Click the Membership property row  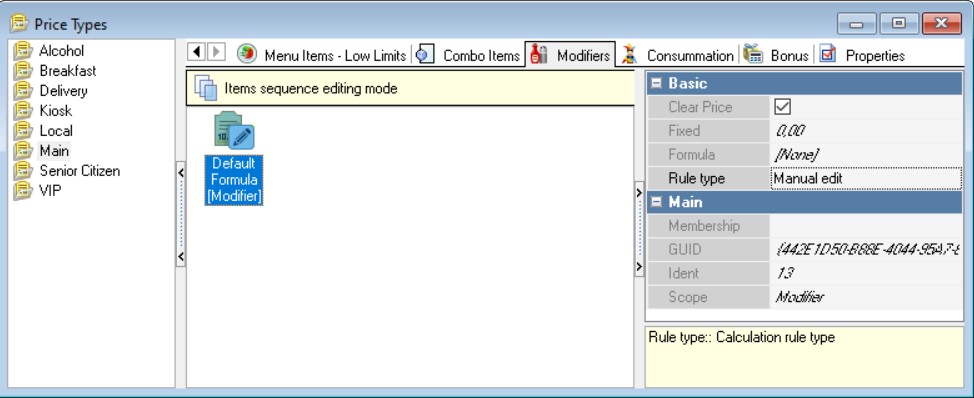tap(804, 226)
